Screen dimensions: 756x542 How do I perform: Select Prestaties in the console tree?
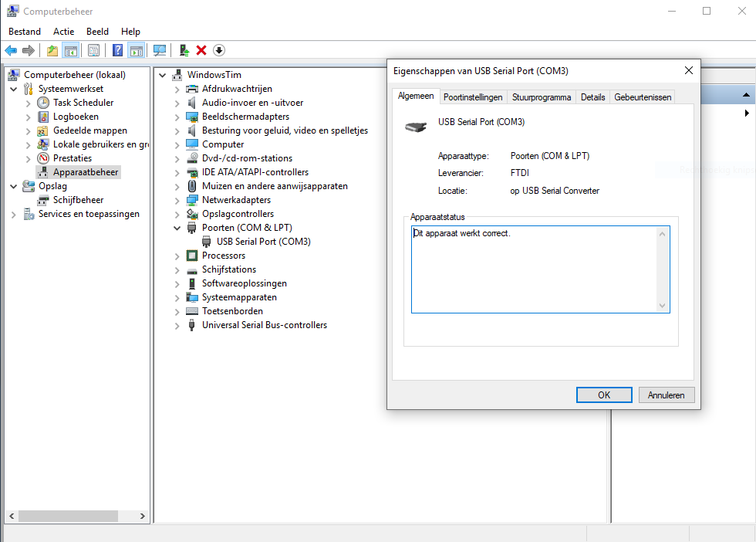coord(73,158)
